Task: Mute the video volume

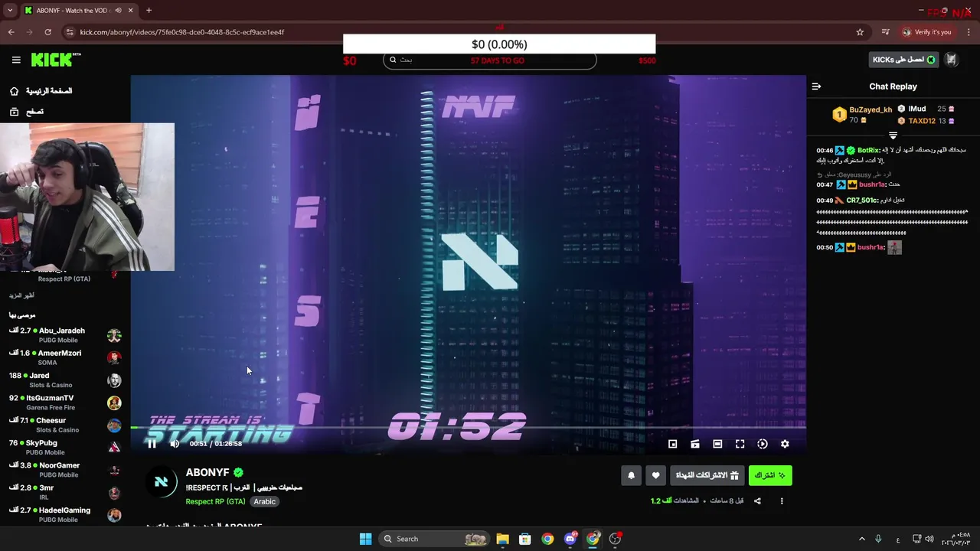Action: click(x=175, y=444)
